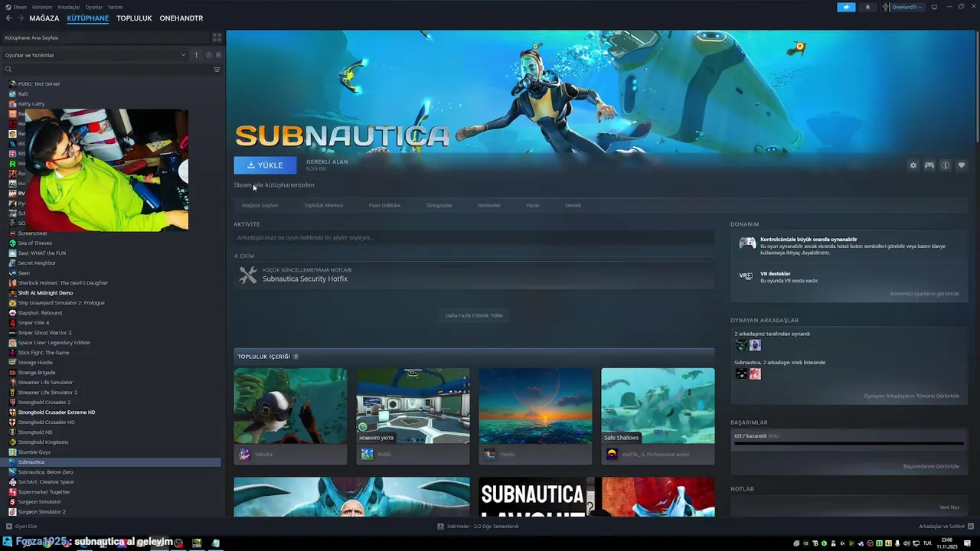
Task: Click the YÜKLE install button
Action: click(265, 165)
